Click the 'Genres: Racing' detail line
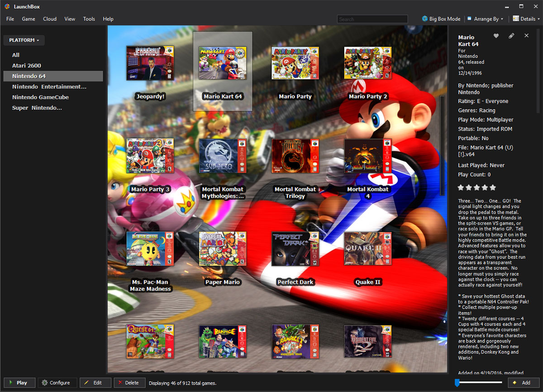 (x=476, y=110)
